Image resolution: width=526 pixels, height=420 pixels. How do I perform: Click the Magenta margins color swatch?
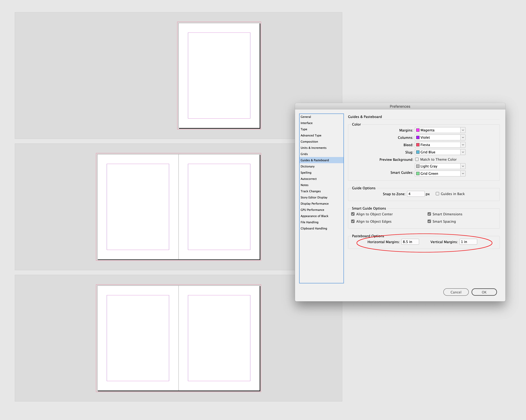click(x=418, y=130)
